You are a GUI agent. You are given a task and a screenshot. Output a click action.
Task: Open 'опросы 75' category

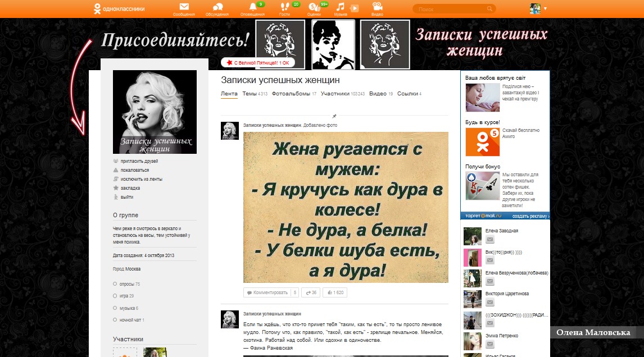129,284
